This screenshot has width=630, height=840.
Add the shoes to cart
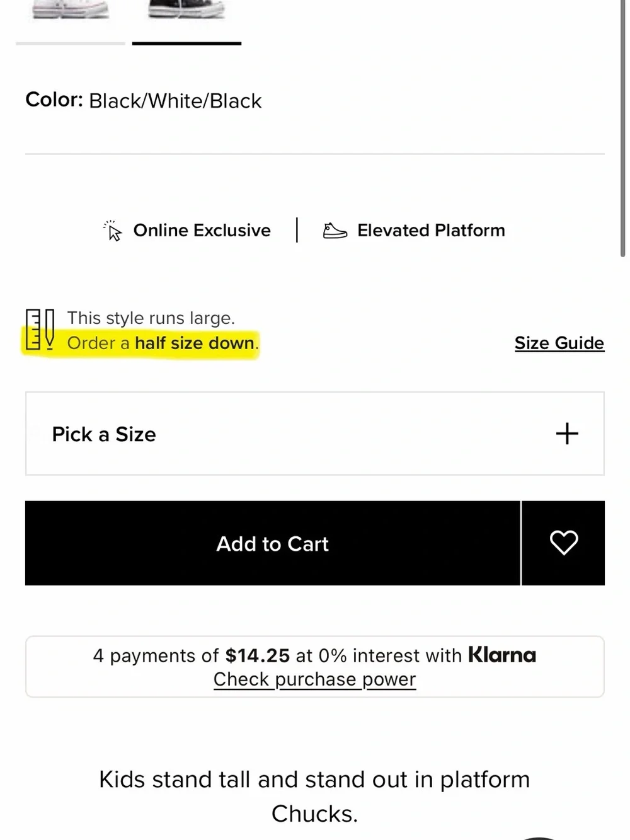273,543
